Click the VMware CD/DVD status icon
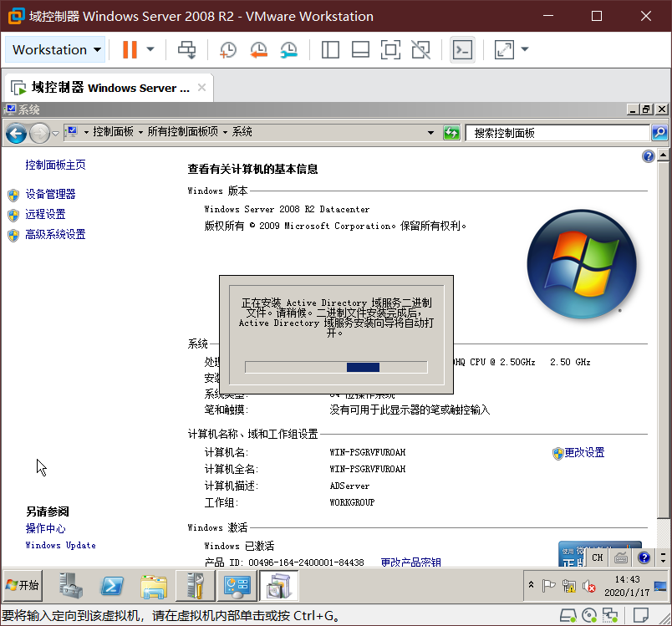Screen dimensions: 672x626 (589, 616)
